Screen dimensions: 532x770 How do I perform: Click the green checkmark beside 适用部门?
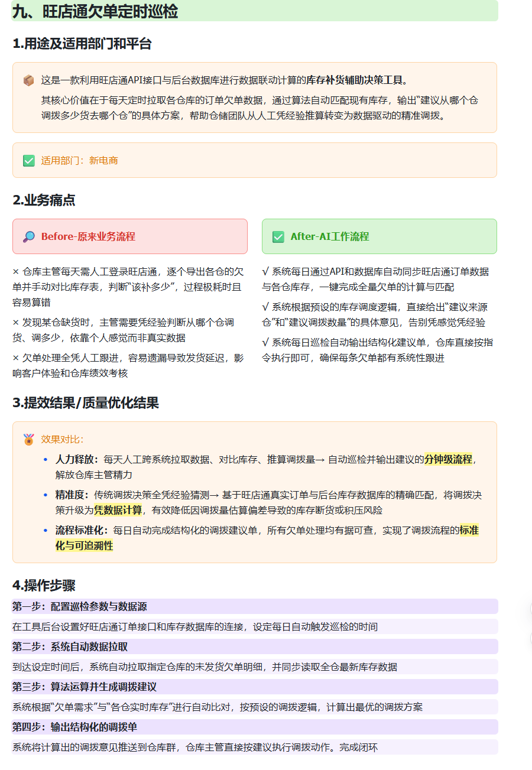(28, 161)
